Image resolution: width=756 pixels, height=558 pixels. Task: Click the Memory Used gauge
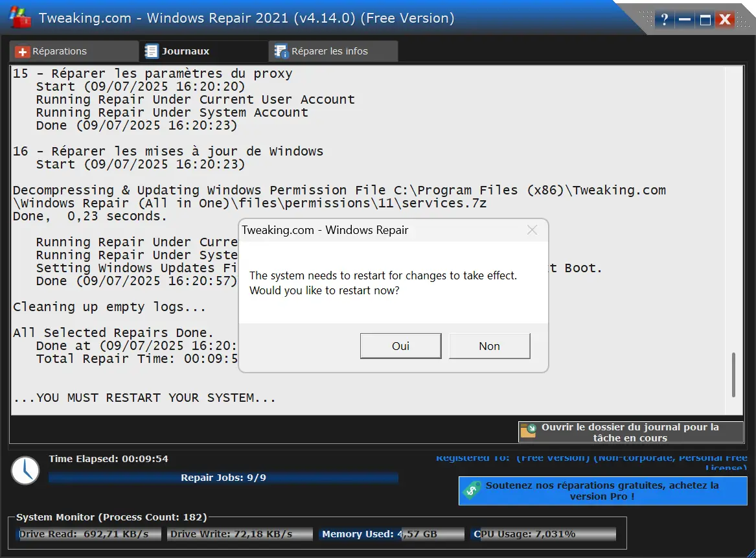coord(391,534)
